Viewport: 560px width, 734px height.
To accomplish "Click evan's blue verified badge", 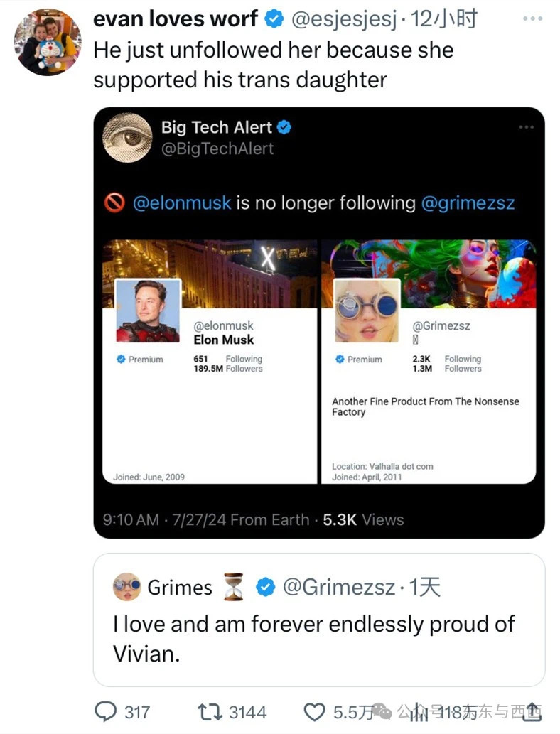I will [274, 18].
